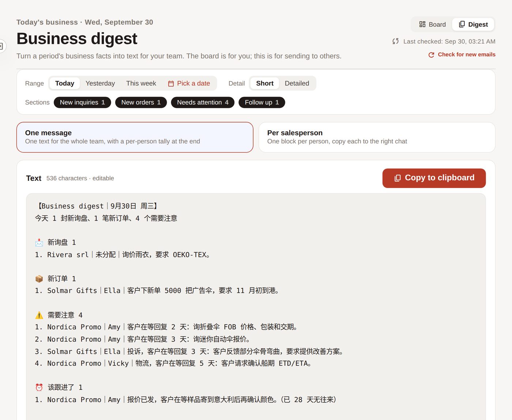Click the Nordica Promo Vicky 物流 line
Screen dimensions: 512x420
pyautogui.click(x=173, y=363)
